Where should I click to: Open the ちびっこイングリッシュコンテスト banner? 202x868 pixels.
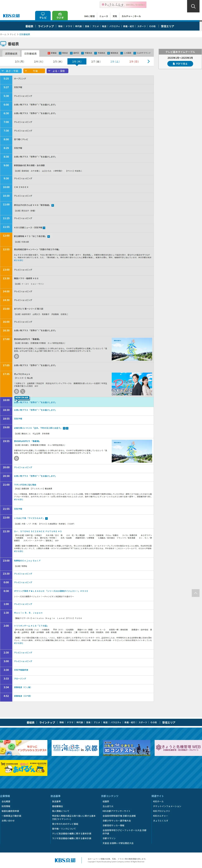(24, 748)
